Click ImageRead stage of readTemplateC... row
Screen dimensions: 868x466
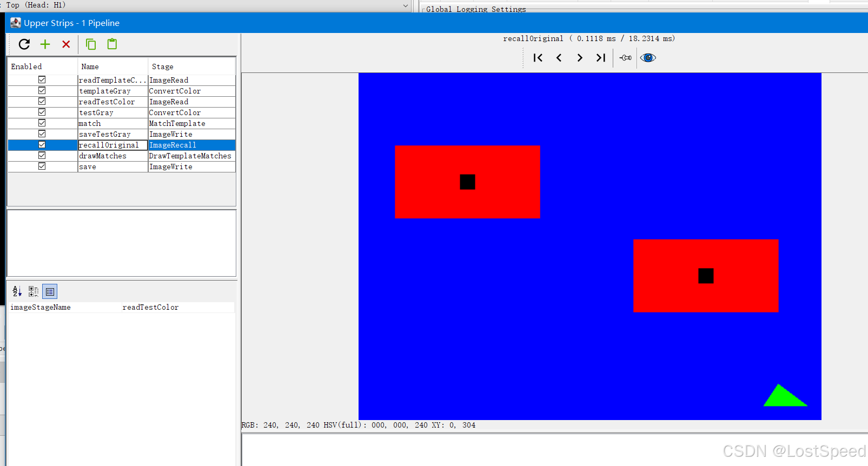(x=191, y=80)
